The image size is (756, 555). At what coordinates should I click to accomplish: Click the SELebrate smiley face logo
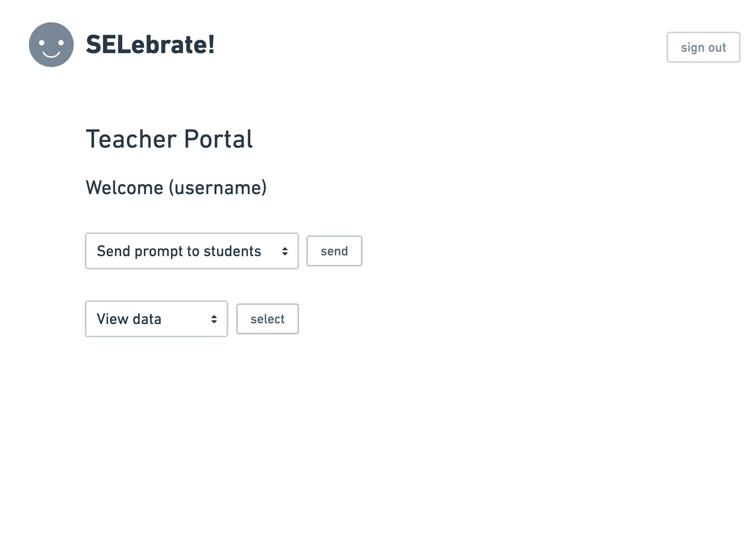coord(51,44)
